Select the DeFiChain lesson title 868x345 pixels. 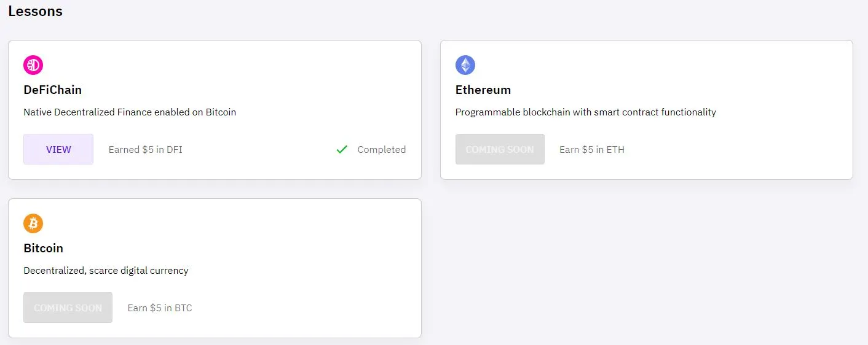coord(53,90)
